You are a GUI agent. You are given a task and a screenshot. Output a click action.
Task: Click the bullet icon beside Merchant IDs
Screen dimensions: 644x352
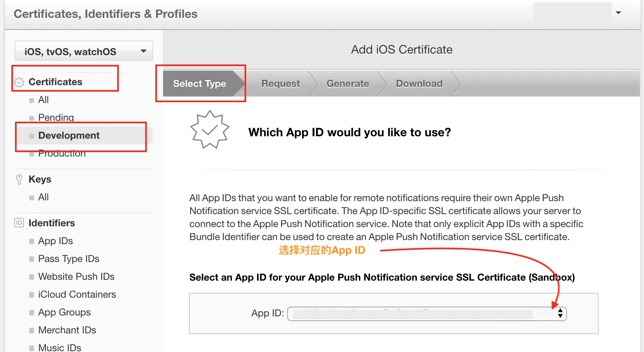[x=32, y=331]
